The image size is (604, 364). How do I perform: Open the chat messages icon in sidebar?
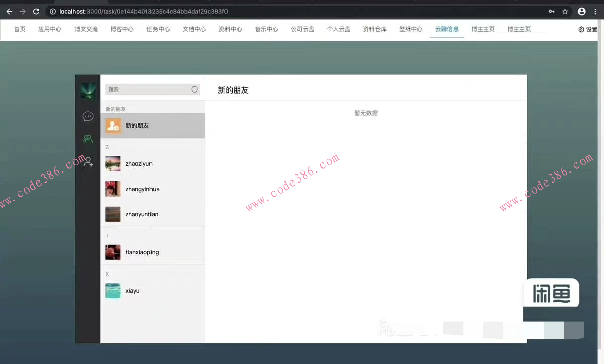(88, 117)
